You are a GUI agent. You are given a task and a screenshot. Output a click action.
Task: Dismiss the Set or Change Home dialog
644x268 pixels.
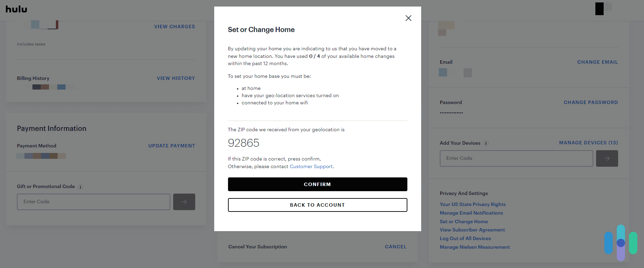tap(408, 18)
